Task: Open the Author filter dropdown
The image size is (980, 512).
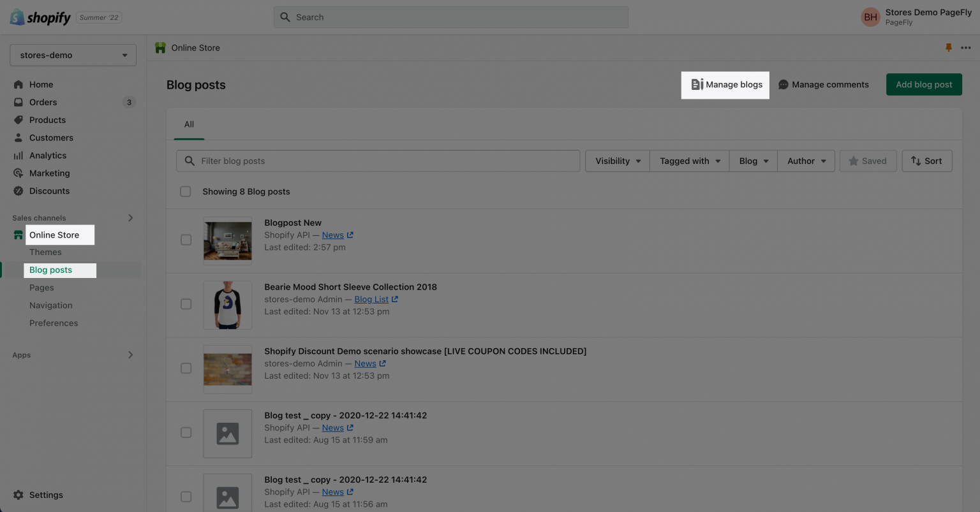Action: tap(806, 161)
